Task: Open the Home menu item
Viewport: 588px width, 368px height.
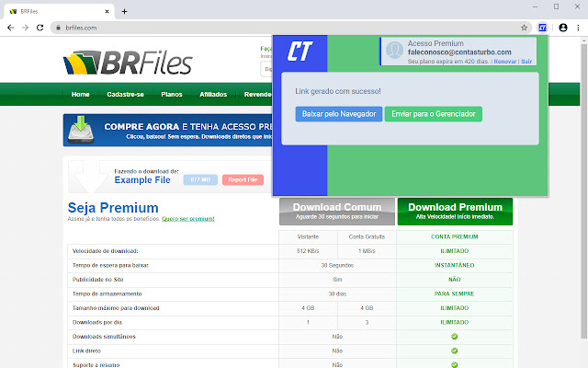Action: pos(80,94)
